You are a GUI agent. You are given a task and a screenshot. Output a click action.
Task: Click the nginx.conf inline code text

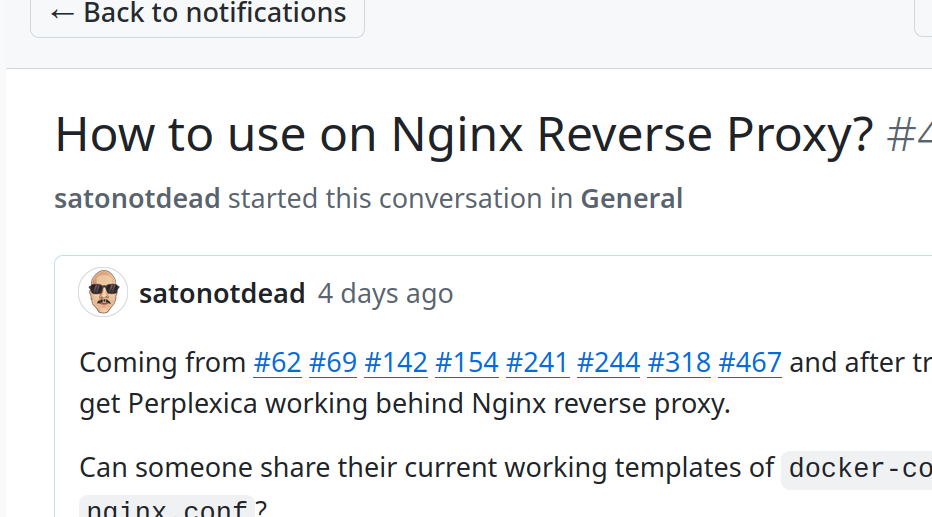click(166, 509)
